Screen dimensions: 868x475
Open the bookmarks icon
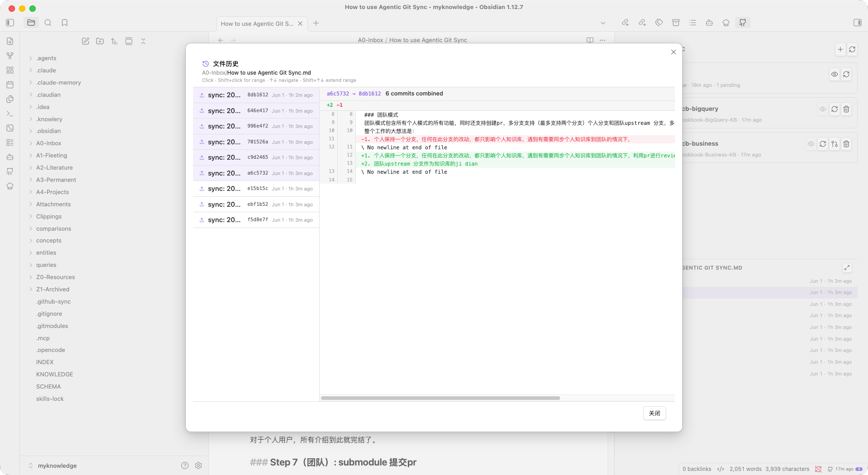pos(65,23)
